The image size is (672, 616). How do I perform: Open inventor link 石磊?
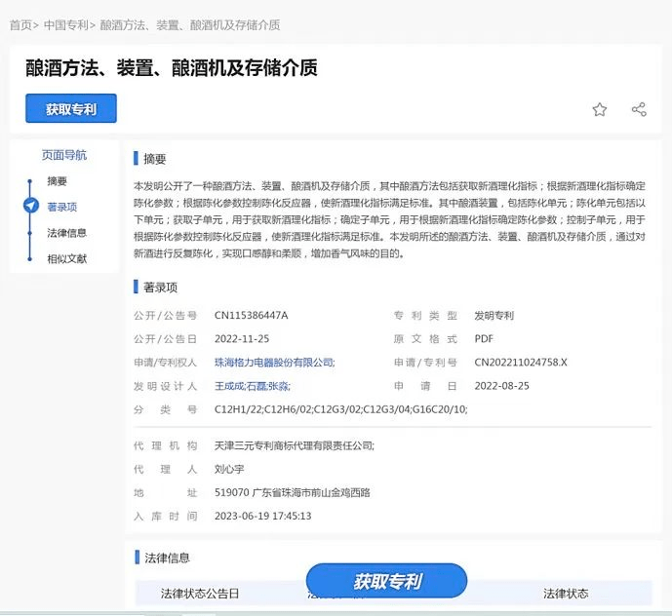(x=256, y=386)
